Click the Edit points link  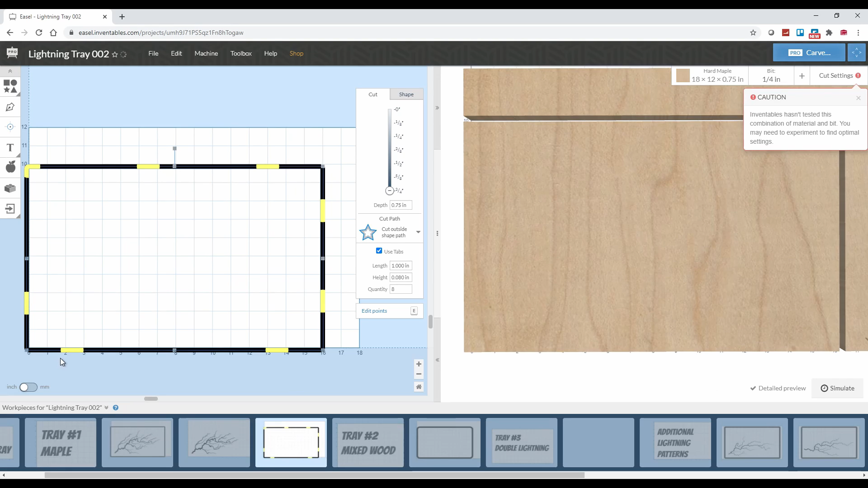click(374, 311)
